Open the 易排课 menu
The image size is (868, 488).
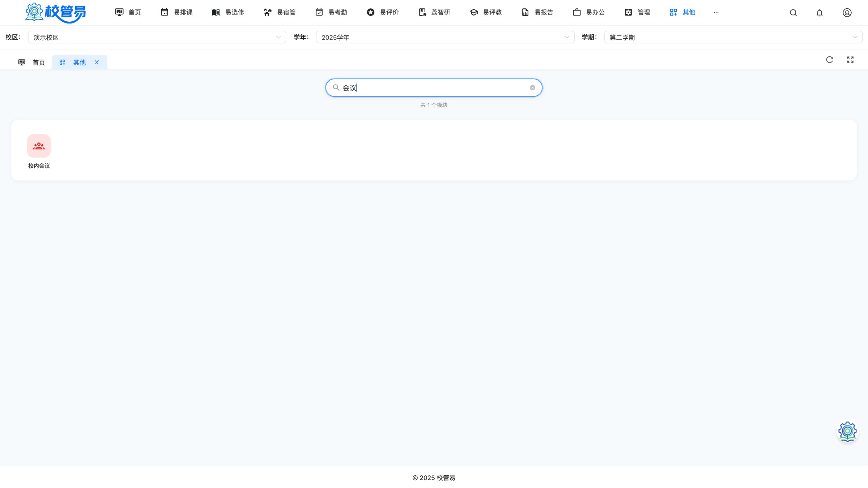tap(176, 12)
